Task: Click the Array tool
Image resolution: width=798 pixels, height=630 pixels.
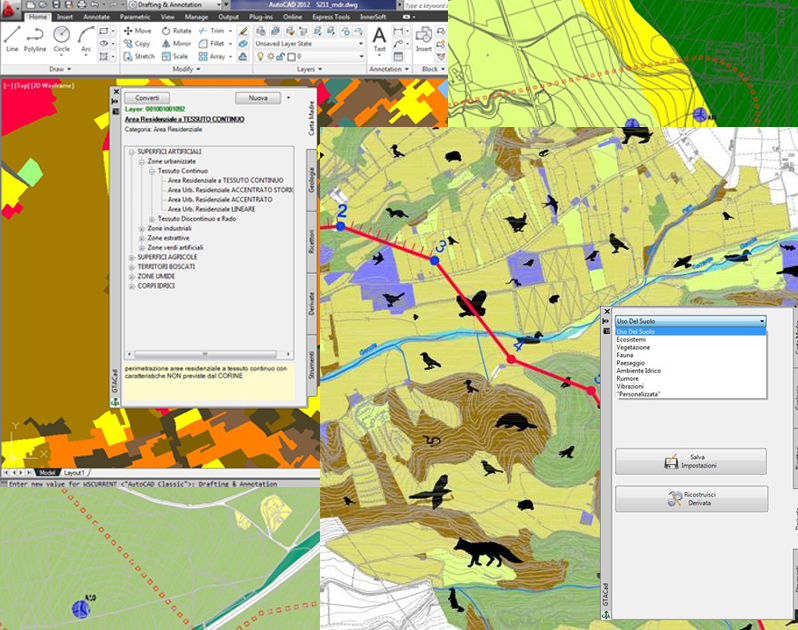Action: pyautogui.click(x=212, y=56)
